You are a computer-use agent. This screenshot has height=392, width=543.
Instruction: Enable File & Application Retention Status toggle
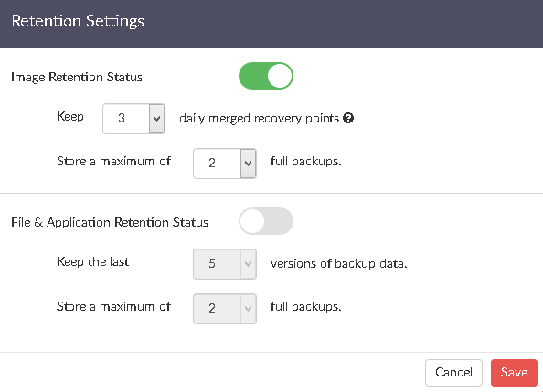[266, 221]
